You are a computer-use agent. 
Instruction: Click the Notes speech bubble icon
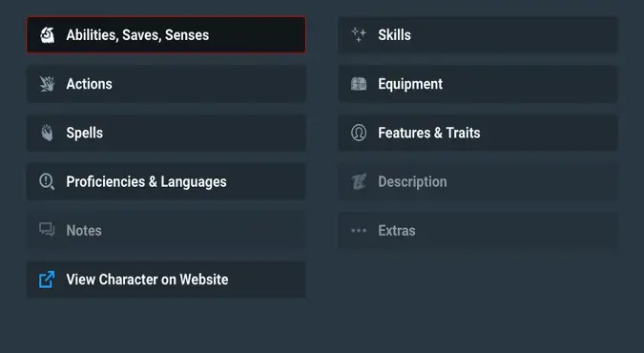[47, 230]
